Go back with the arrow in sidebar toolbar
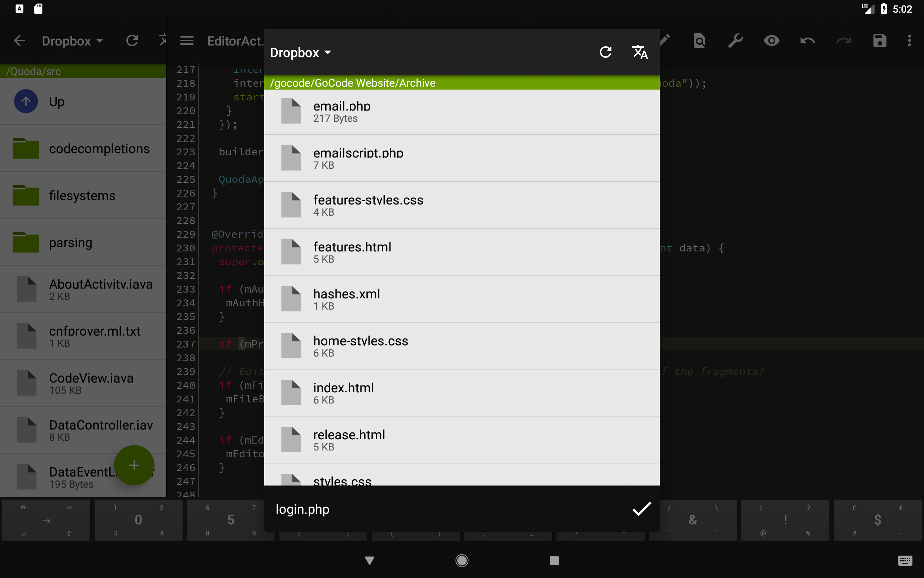The image size is (924, 578). click(19, 40)
